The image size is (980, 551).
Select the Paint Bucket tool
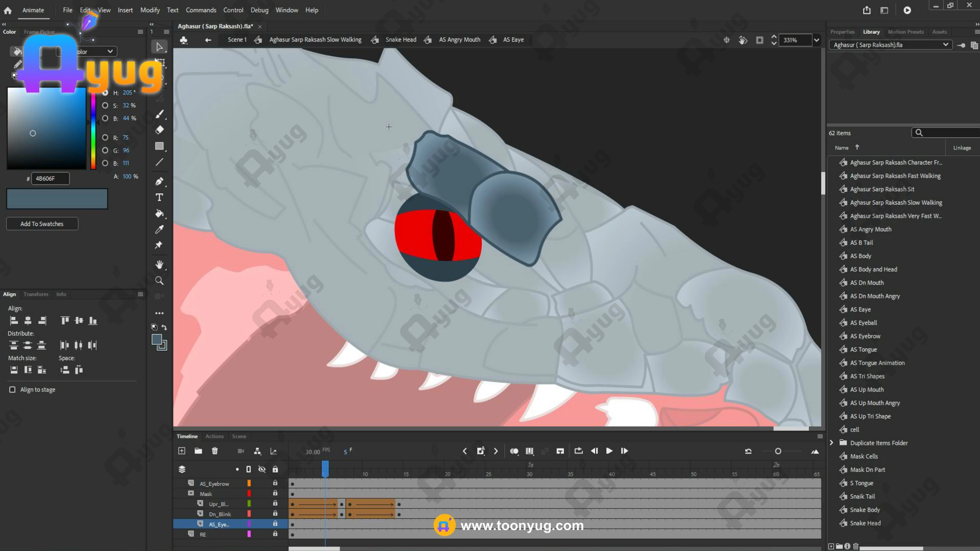click(159, 213)
